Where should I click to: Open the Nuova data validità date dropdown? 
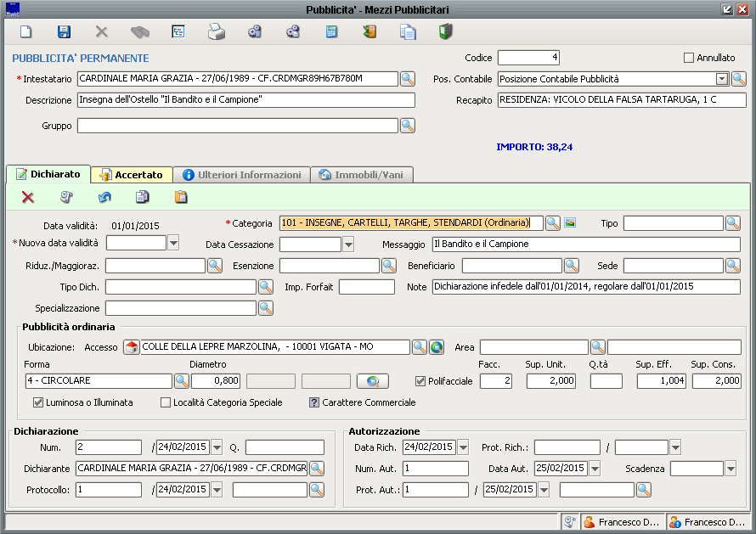click(x=173, y=244)
